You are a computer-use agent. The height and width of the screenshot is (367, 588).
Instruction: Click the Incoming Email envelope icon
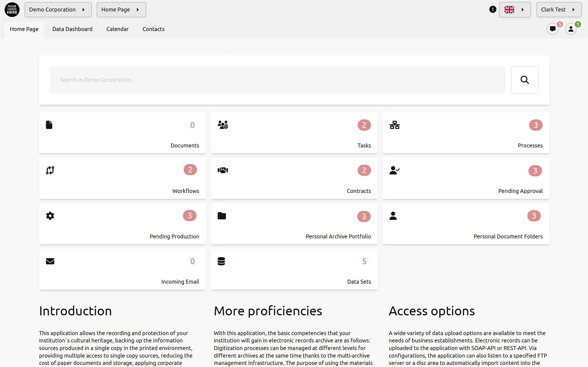coord(50,261)
